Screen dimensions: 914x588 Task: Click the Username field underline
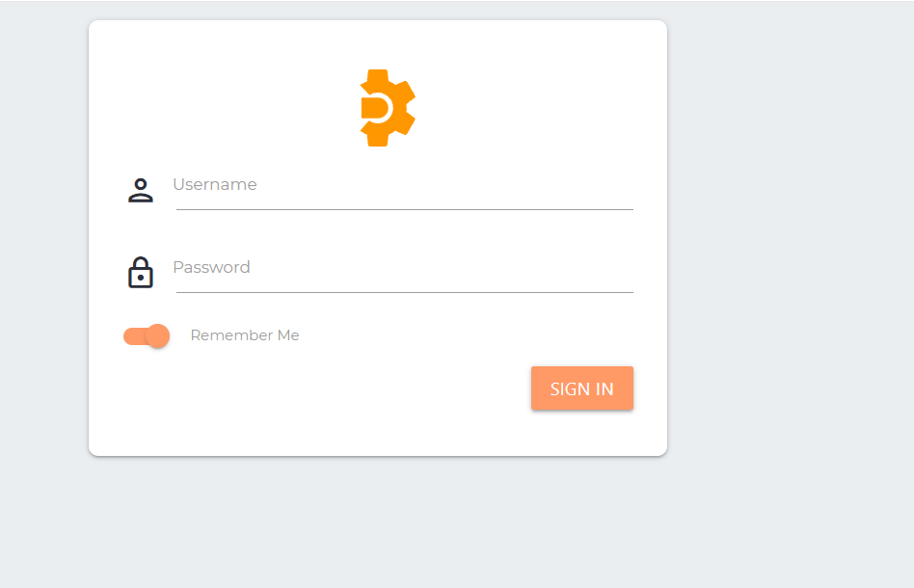coord(402,208)
